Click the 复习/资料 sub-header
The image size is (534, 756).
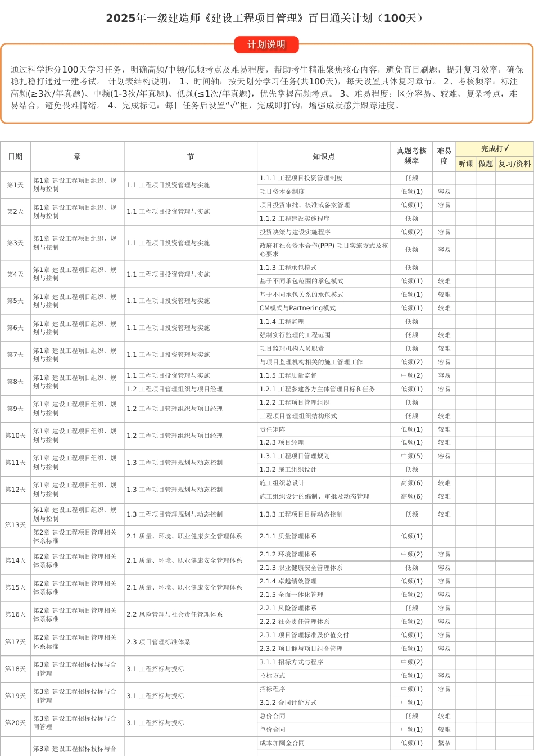514,164
